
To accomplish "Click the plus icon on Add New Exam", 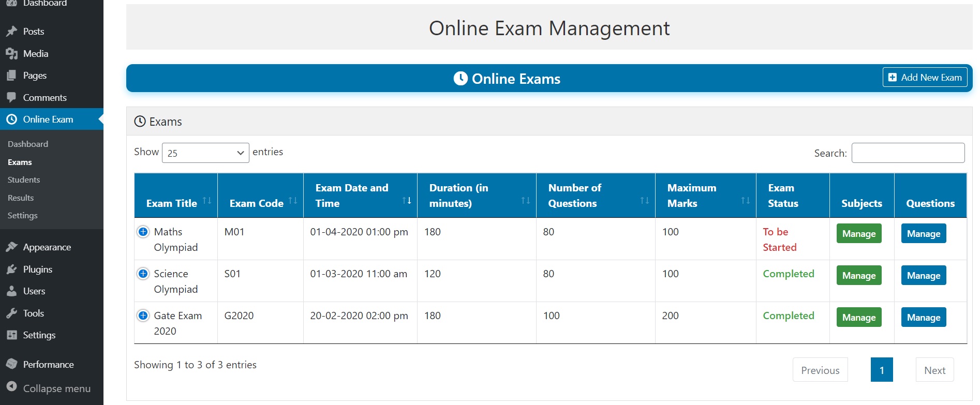I will (893, 78).
